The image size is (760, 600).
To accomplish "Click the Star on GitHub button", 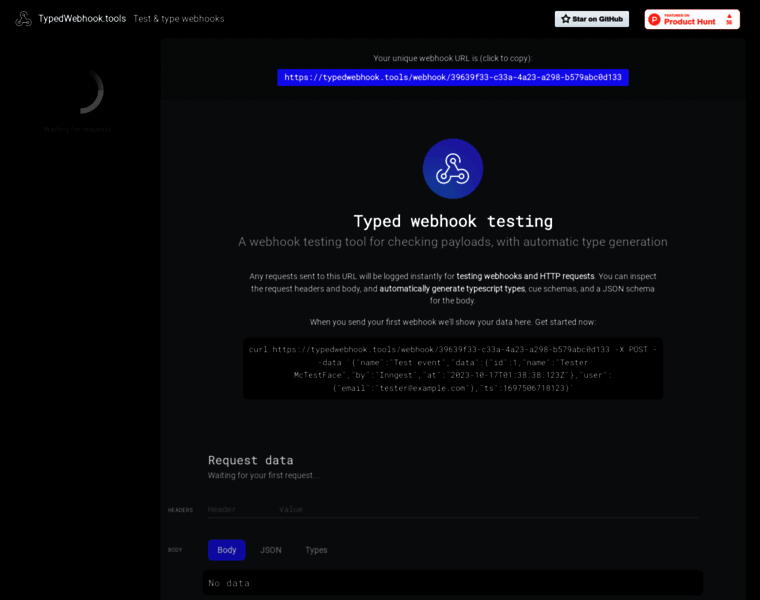I will (592, 19).
